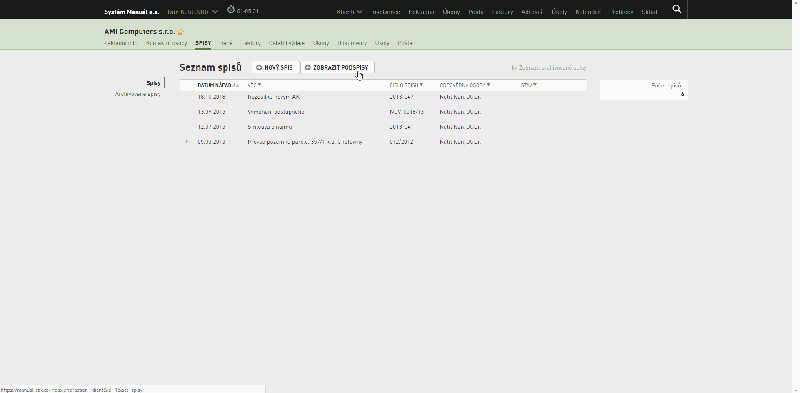Open Archivované spisy in left sidebar
This screenshot has height=393, width=800.
pos(137,94)
